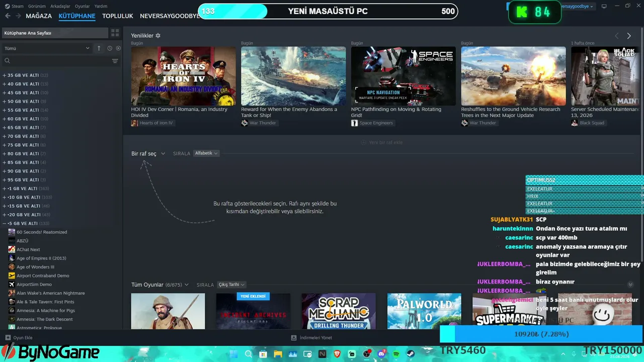644x362 pixels.
Task: Open Big Picture mode icon
Action: pyautogui.click(x=604, y=6)
